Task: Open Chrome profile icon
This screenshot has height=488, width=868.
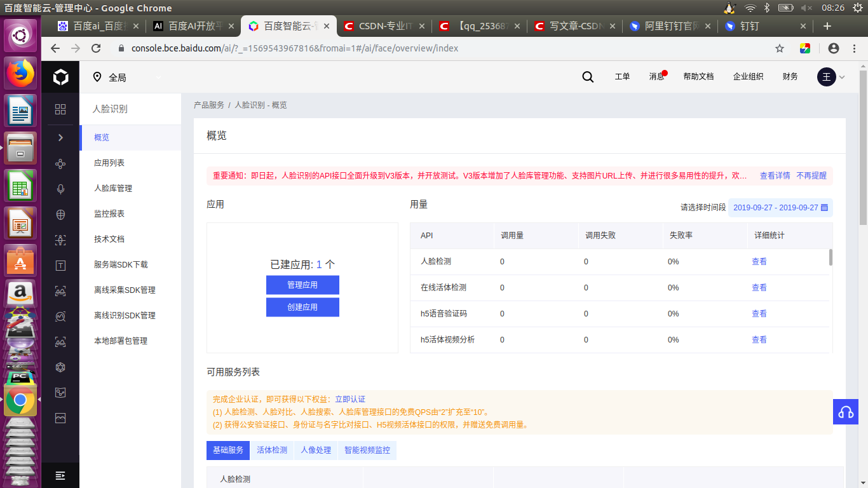Action: (x=834, y=48)
